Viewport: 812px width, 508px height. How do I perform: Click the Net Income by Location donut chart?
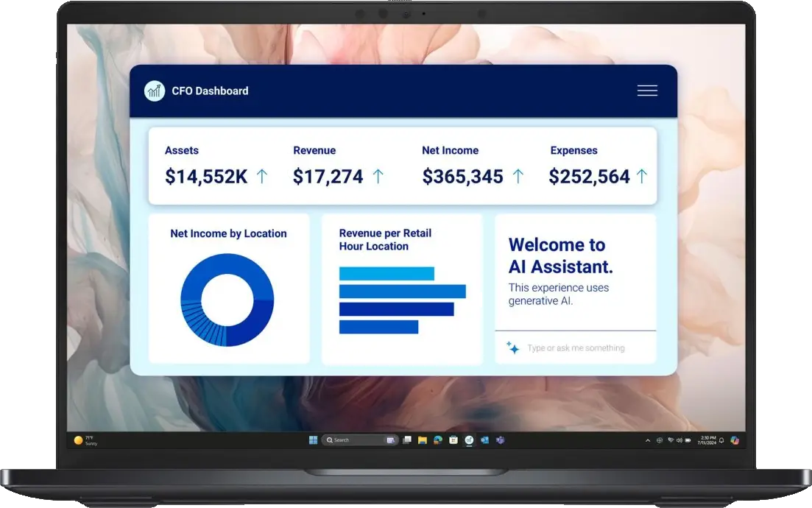[227, 300]
